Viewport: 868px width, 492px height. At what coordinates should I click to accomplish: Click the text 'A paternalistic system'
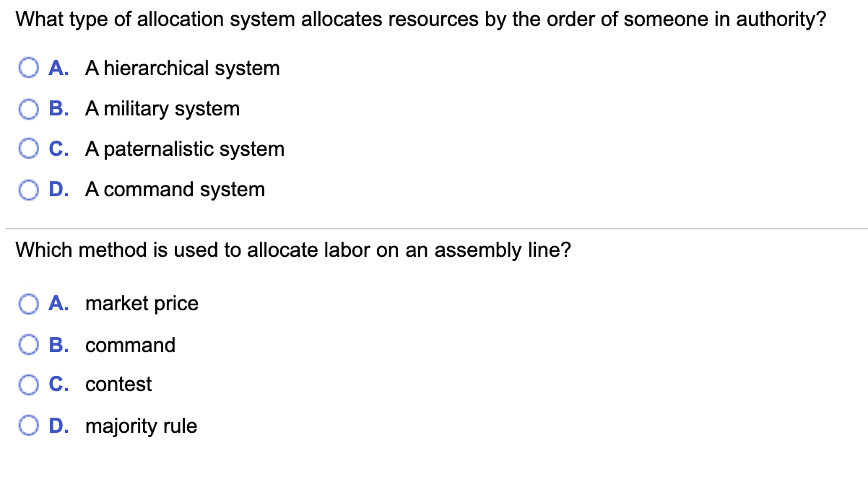pos(185,149)
